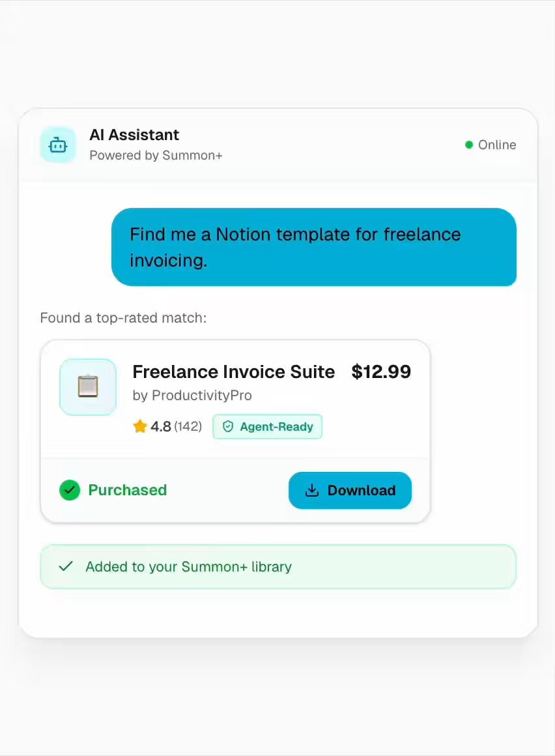Viewport: 555px width, 756px height.
Task: Open the Freelance Invoice Suite title
Action: point(233,371)
